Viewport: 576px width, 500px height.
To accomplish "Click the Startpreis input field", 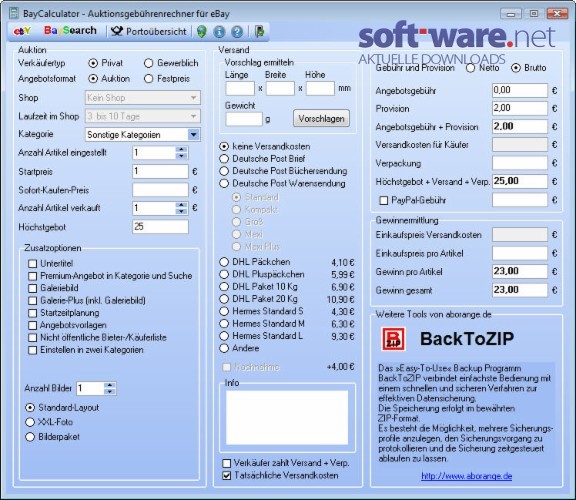I will click(161, 171).
